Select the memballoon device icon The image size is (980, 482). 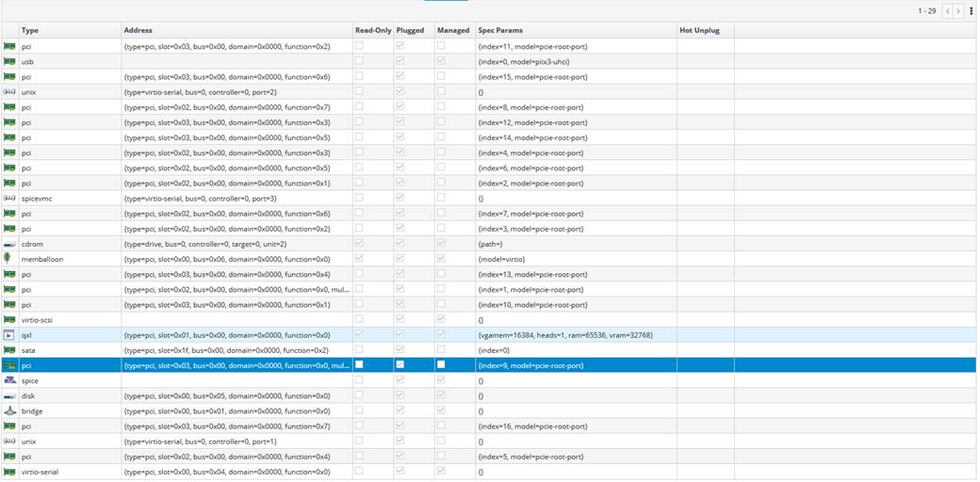pos(9,259)
